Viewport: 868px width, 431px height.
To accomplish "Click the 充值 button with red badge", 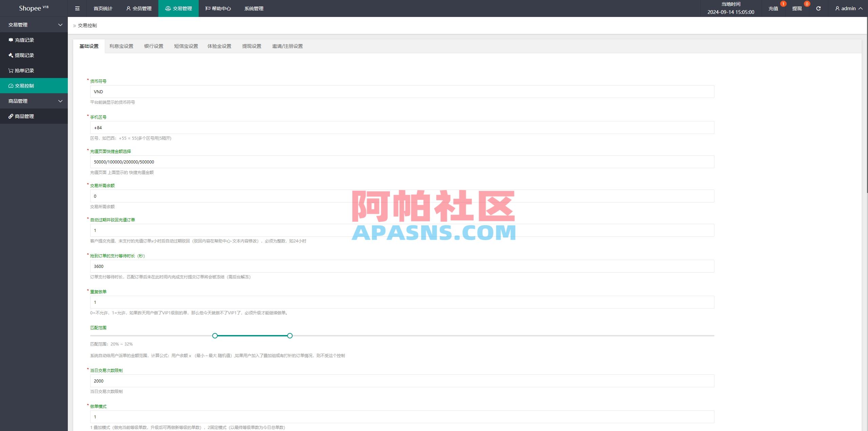I will point(773,8).
